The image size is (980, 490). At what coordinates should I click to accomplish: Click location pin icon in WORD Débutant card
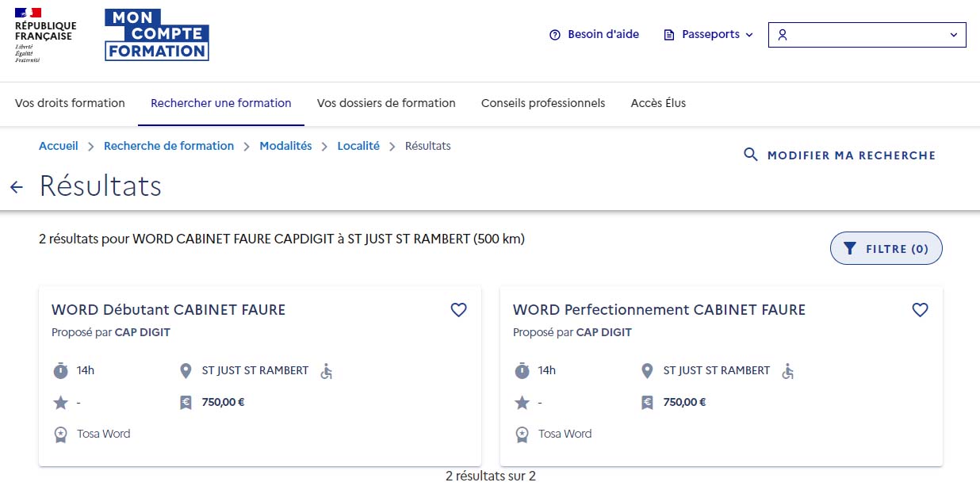point(186,370)
